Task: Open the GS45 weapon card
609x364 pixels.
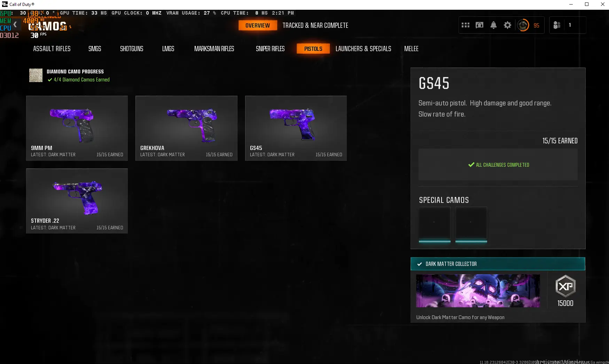Action: (x=296, y=128)
